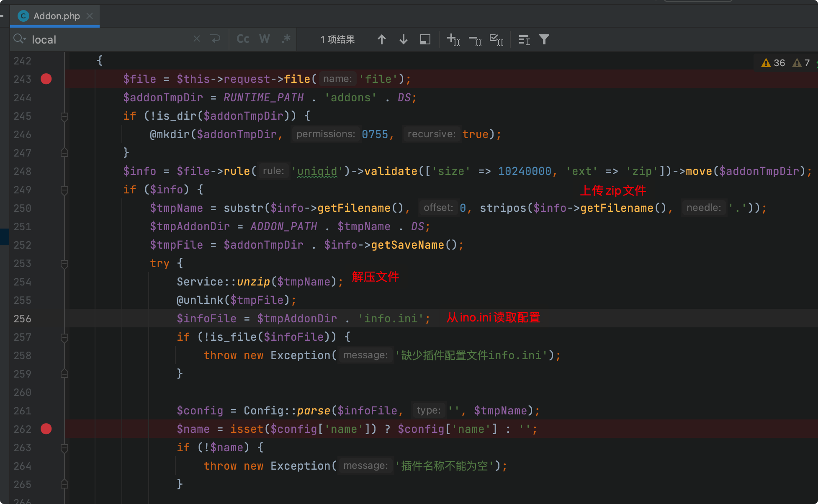Click RUNTIME_PATH constant on line 244
Image resolution: width=818 pixels, height=504 pixels.
263,98
